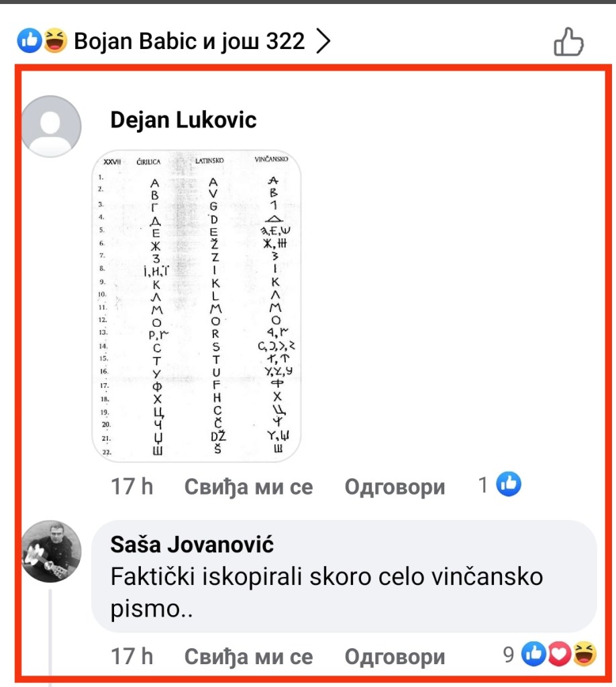Open reactions list via chevron after 322
Screen dimensions: 616x687
click(x=323, y=42)
